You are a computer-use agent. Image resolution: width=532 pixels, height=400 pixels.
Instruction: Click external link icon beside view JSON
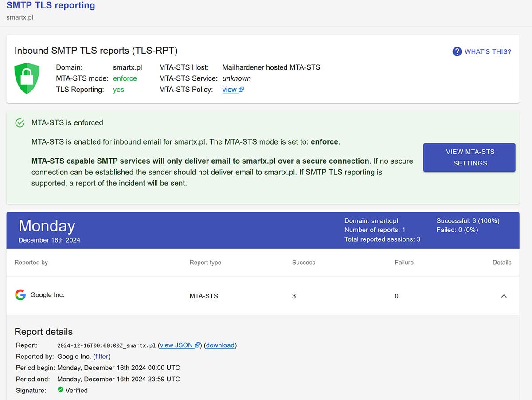pyautogui.click(x=197, y=345)
